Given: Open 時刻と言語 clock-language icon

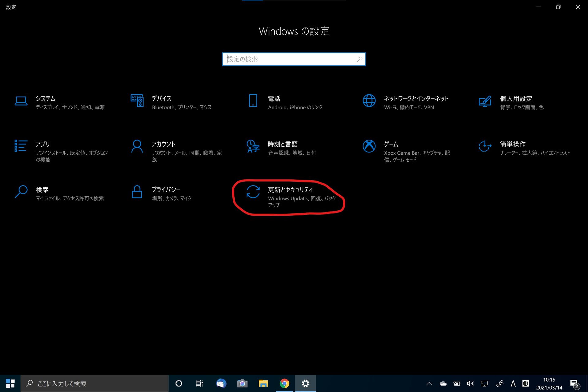Looking at the screenshot, I should [253, 146].
